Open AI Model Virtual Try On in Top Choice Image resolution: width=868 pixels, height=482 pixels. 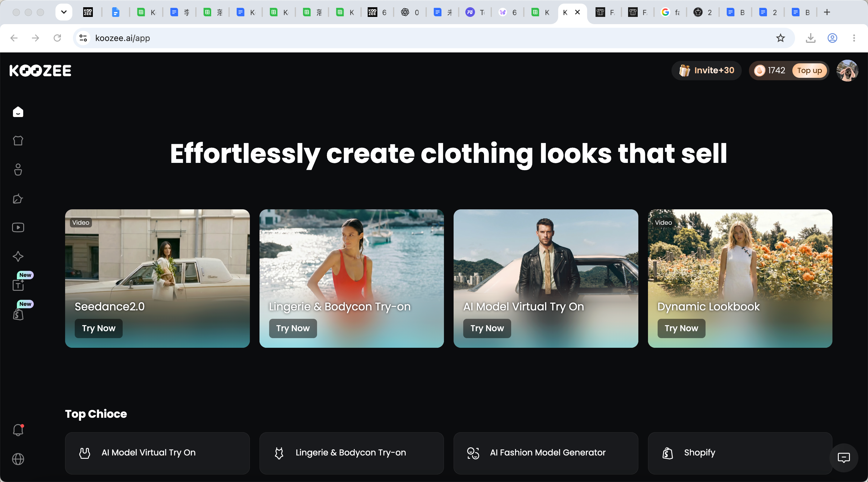pos(157,453)
